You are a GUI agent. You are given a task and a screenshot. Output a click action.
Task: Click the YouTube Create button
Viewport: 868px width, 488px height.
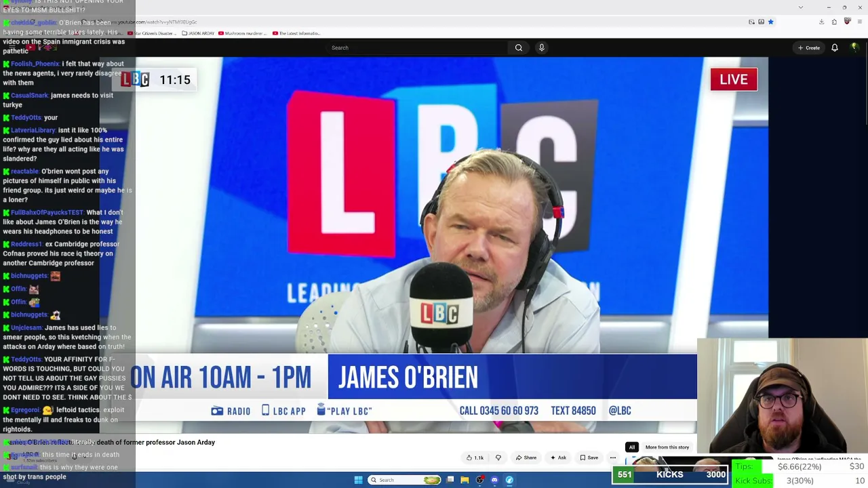point(809,47)
